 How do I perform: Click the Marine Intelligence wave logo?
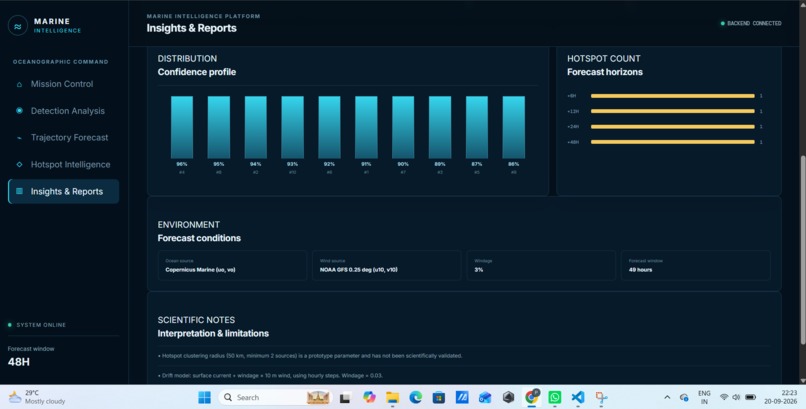coord(17,26)
